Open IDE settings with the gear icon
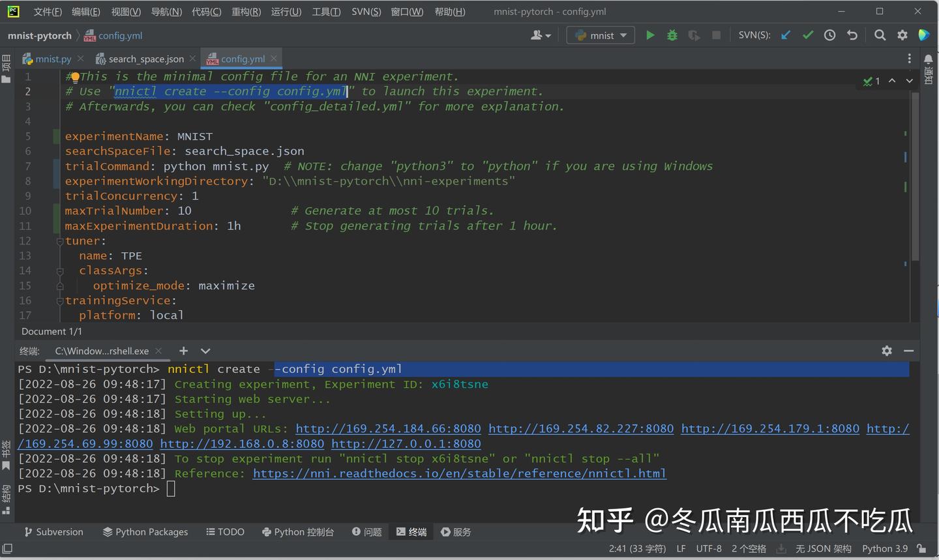The width and height of the screenshot is (939, 560). tap(902, 35)
